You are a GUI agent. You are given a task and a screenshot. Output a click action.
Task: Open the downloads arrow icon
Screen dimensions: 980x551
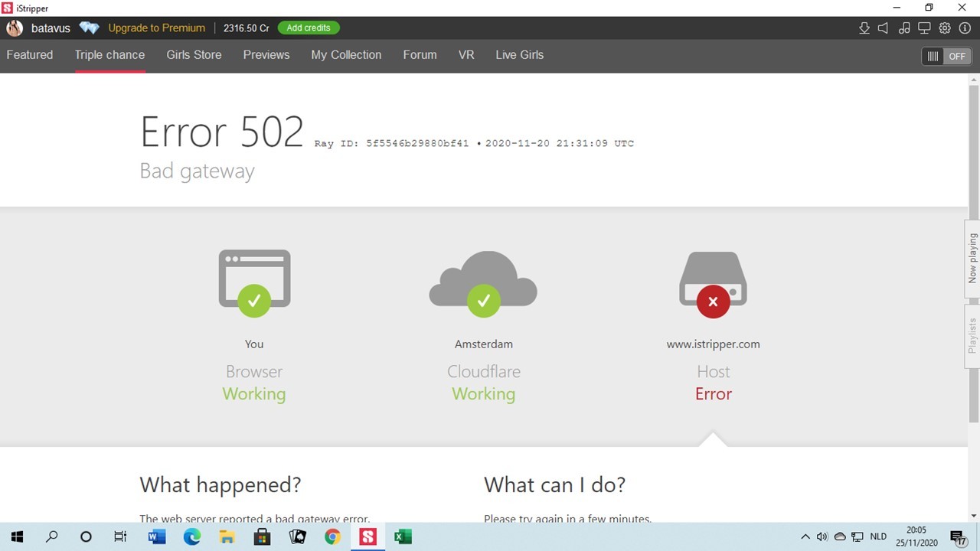864,28
